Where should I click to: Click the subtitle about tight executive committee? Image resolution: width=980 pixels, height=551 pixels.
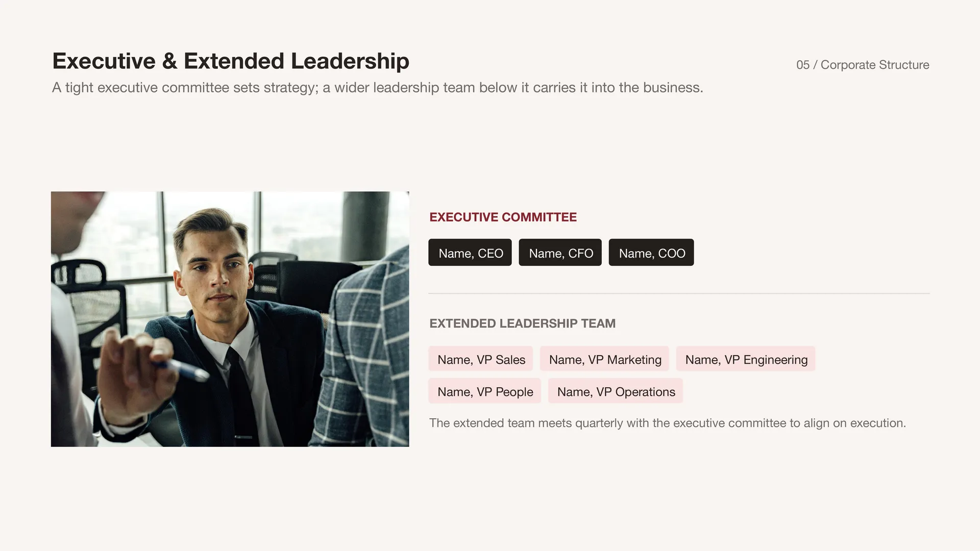coord(378,88)
